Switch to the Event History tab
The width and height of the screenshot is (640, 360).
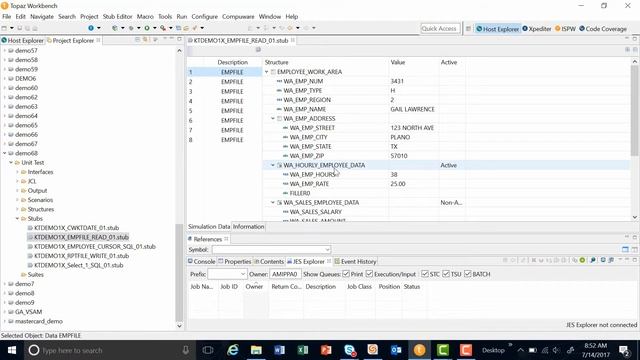point(355,261)
